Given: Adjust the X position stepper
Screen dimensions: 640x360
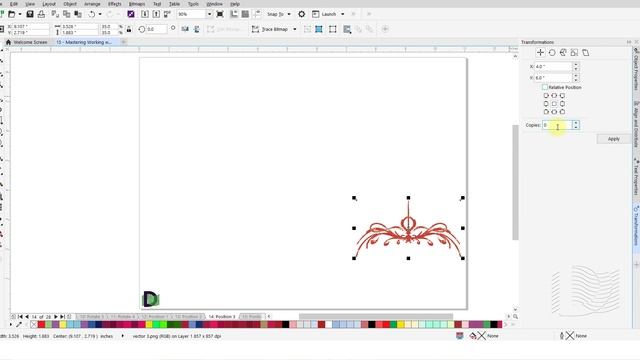Looking at the screenshot, I should (576, 66).
